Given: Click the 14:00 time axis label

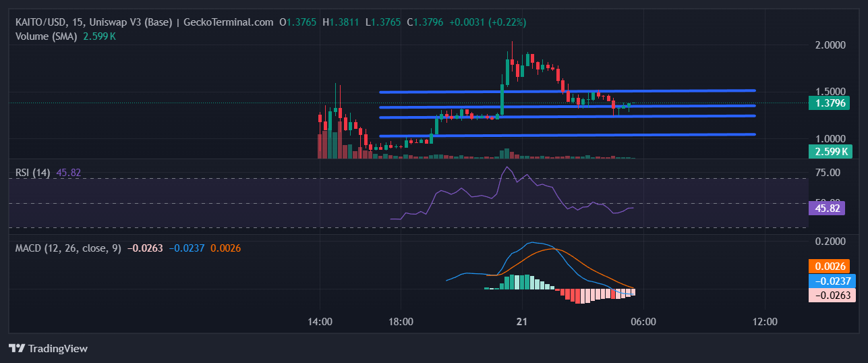Looking at the screenshot, I should click(x=320, y=323).
